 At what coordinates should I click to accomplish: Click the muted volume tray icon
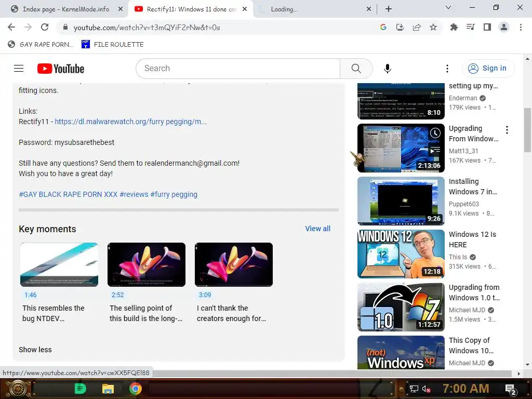[x=426, y=389]
